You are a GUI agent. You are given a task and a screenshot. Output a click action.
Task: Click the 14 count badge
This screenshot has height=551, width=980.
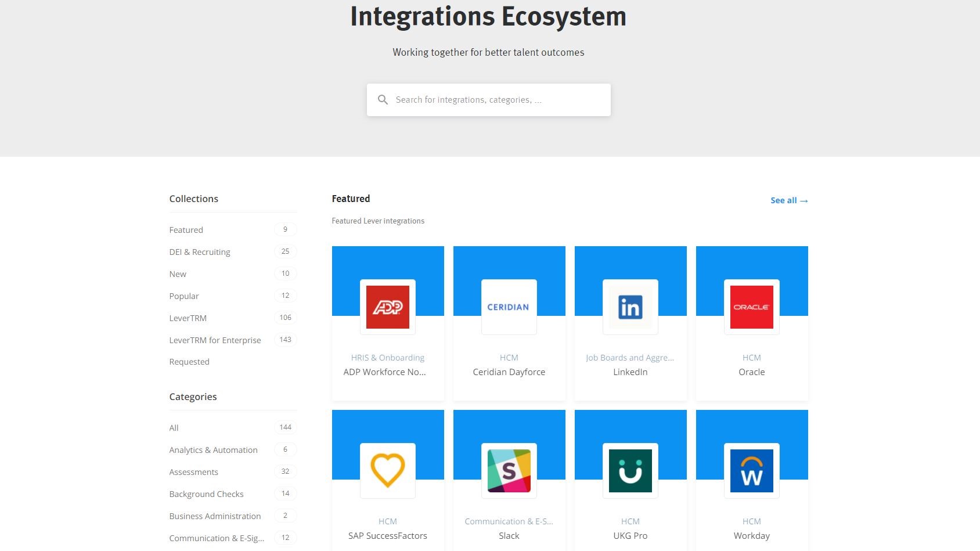pos(286,494)
